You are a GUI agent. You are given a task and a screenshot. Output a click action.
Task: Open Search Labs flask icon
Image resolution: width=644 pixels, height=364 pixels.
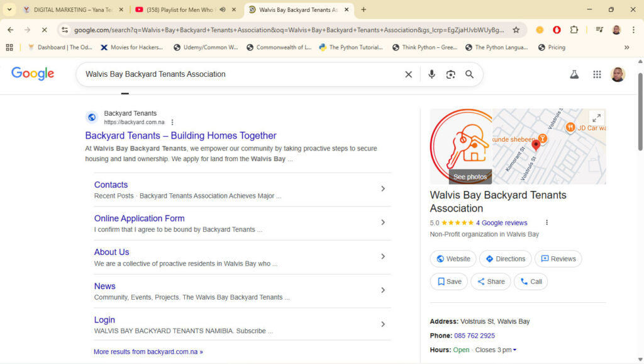point(574,74)
